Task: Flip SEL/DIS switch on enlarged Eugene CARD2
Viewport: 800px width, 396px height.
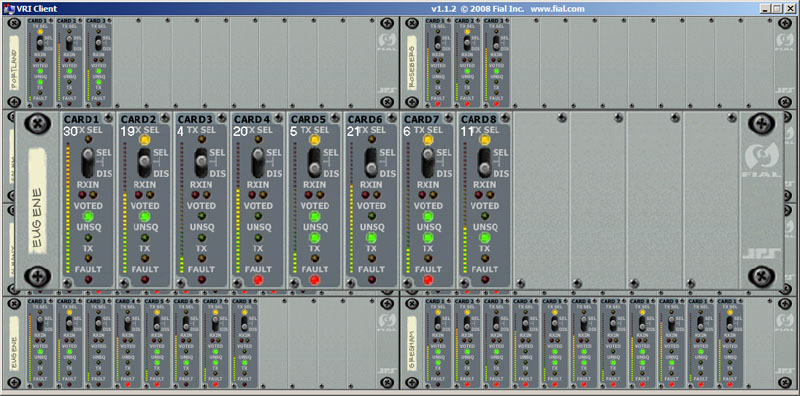Action: coord(145,162)
